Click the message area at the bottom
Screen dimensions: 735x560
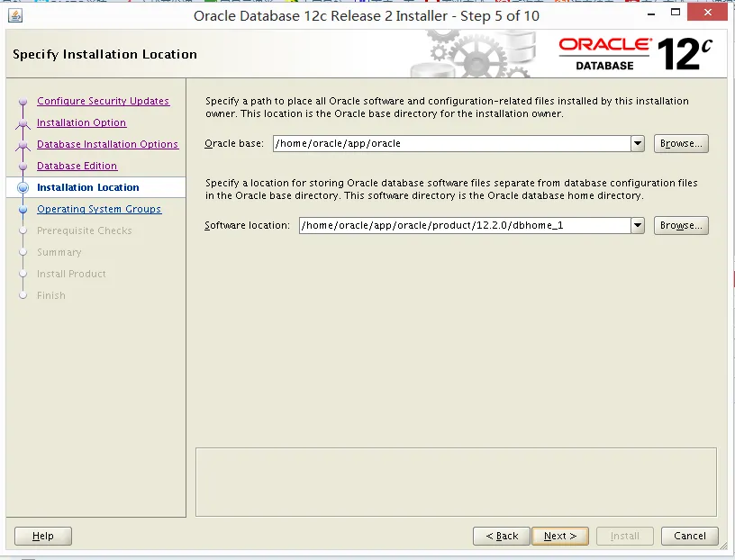click(456, 482)
